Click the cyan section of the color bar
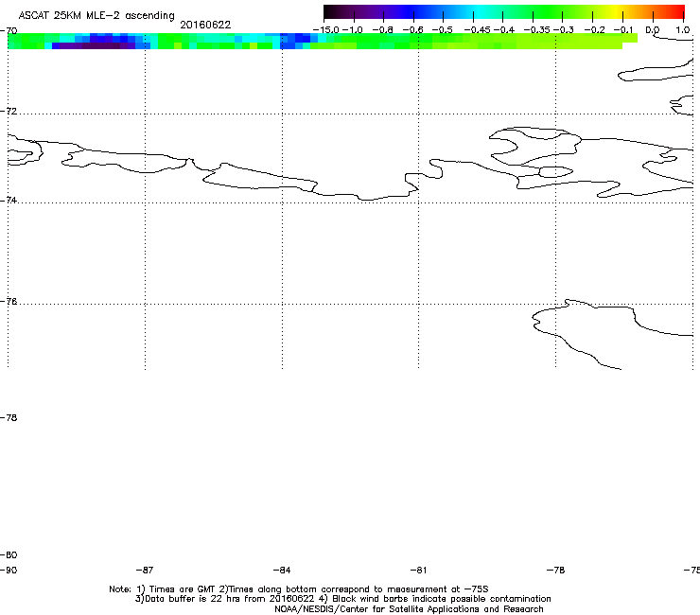Image resolution: width=700 pixels, height=615 pixels. click(480, 11)
